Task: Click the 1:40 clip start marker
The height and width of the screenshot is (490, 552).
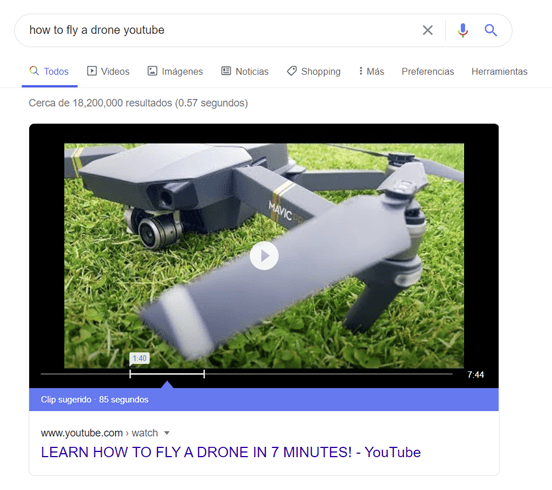Action: (139, 359)
